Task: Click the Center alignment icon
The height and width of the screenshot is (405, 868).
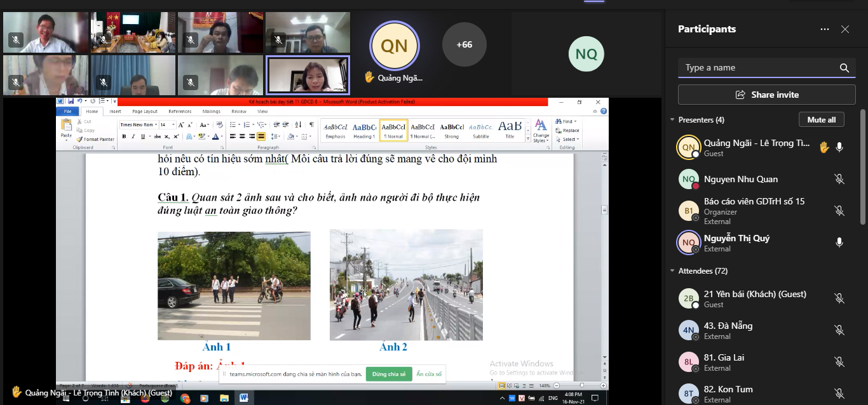Action: [242, 136]
